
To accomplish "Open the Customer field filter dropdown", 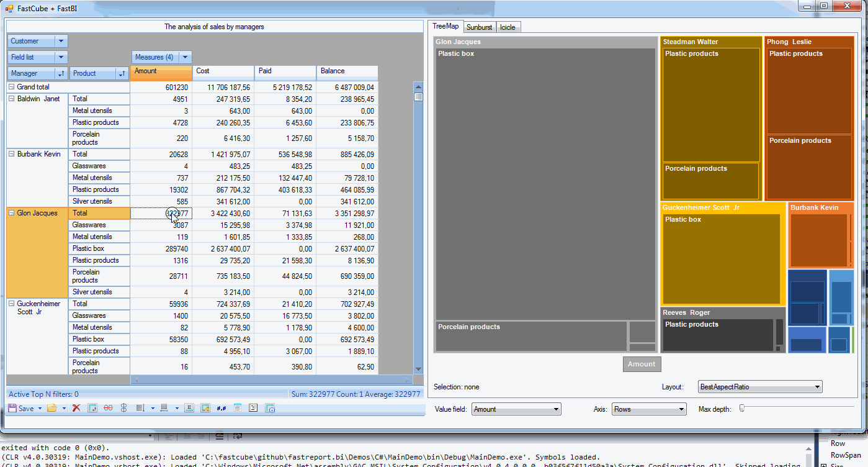I will (61, 41).
